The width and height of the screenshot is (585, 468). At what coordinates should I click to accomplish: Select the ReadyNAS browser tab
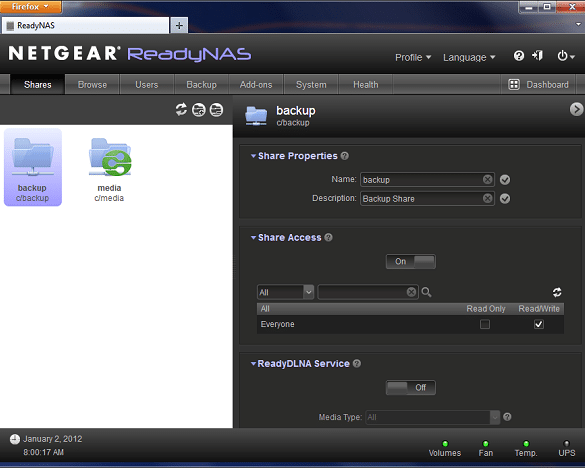pos(85,25)
